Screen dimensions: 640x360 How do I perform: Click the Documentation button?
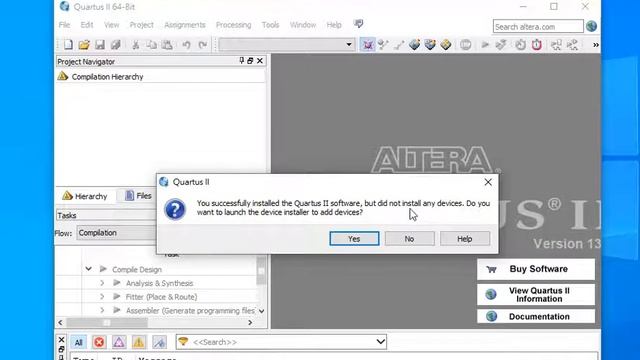(x=536, y=316)
